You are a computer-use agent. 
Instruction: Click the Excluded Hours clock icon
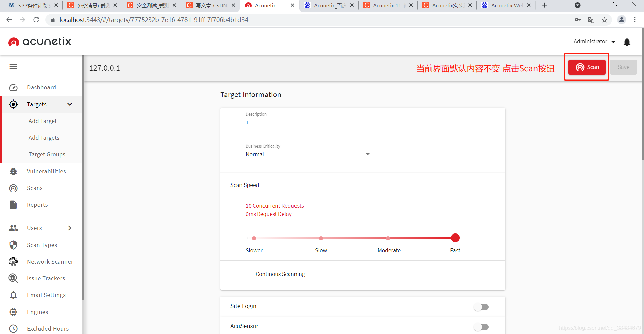(13, 329)
